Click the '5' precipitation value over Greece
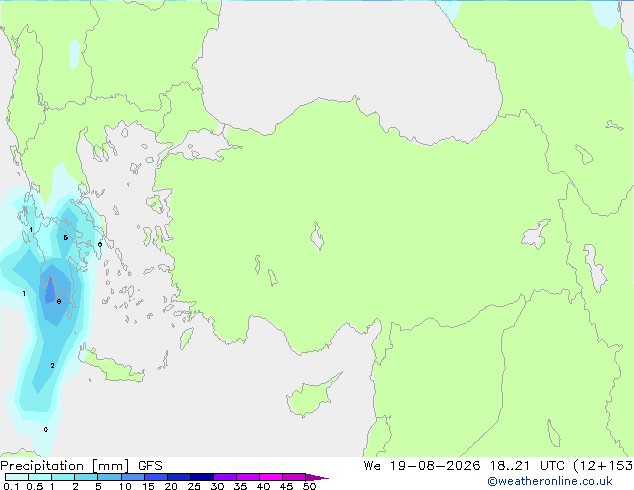This screenshot has width=634, height=490. coord(66,238)
